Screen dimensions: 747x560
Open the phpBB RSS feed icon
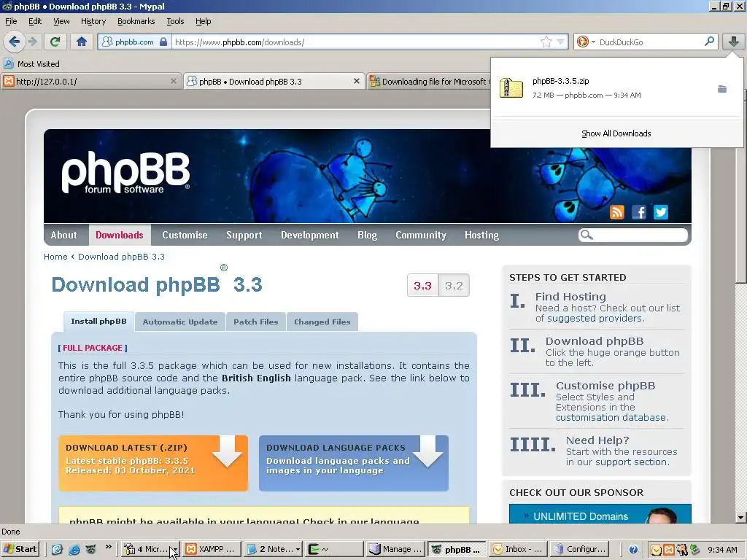tap(617, 212)
